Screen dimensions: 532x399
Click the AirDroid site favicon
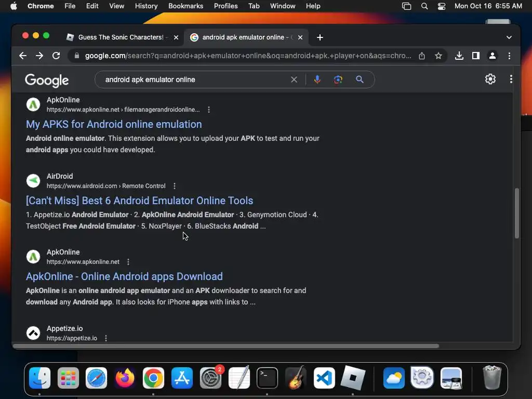coord(33,180)
